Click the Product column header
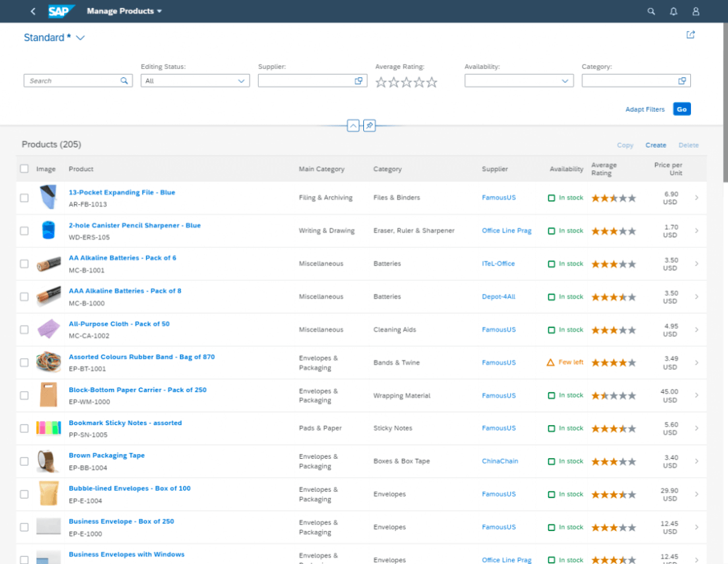This screenshot has width=728, height=564. pos(81,169)
